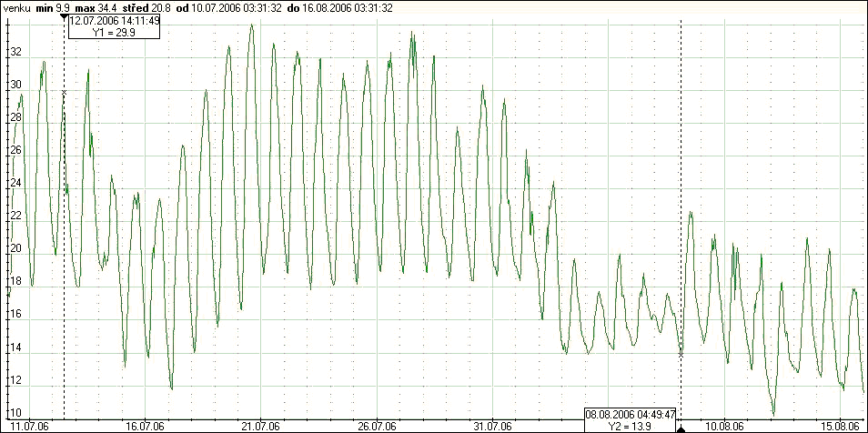Select the 12.07.2006 14:11:49 cursor timestamp
Screen dimensions: 868x433
coord(115,20)
